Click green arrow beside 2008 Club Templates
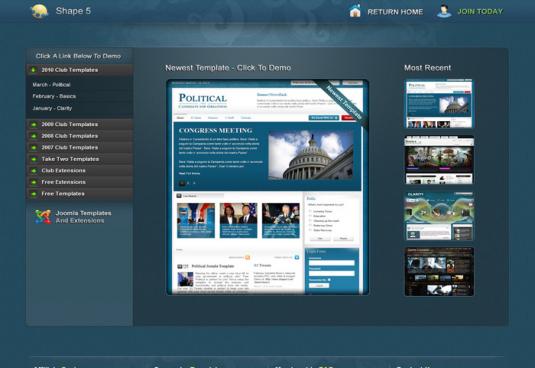The image size is (535, 368). pyautogui.click(x=33, y=136)
